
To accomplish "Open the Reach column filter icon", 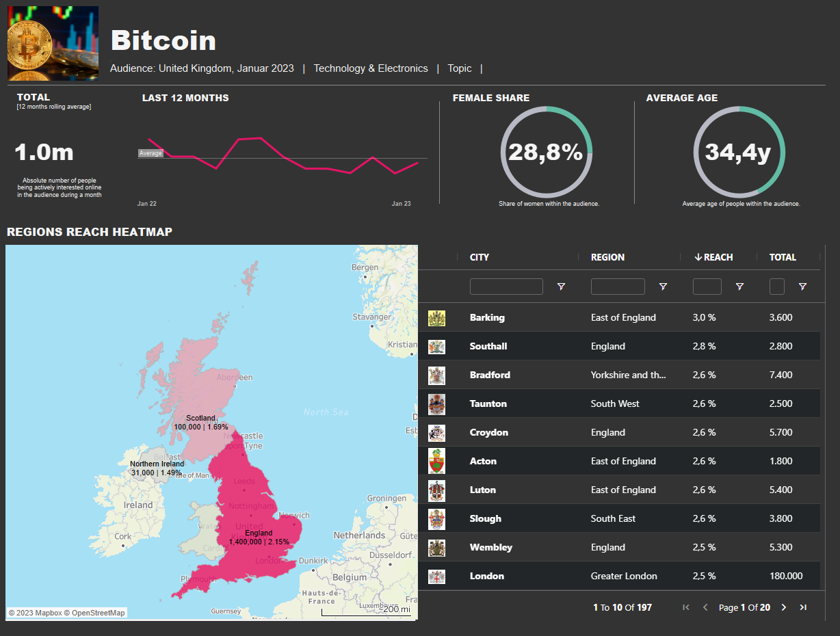I will coord(739,287).
